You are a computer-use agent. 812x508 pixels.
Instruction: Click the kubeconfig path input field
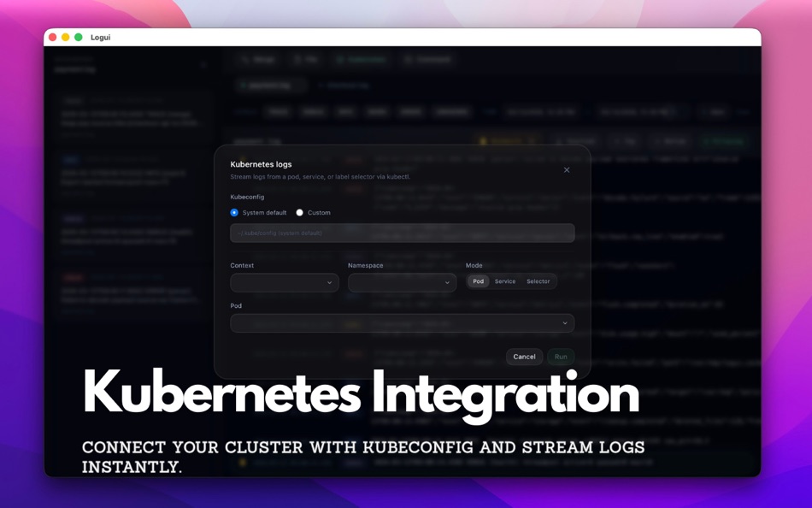pos(403,233)
